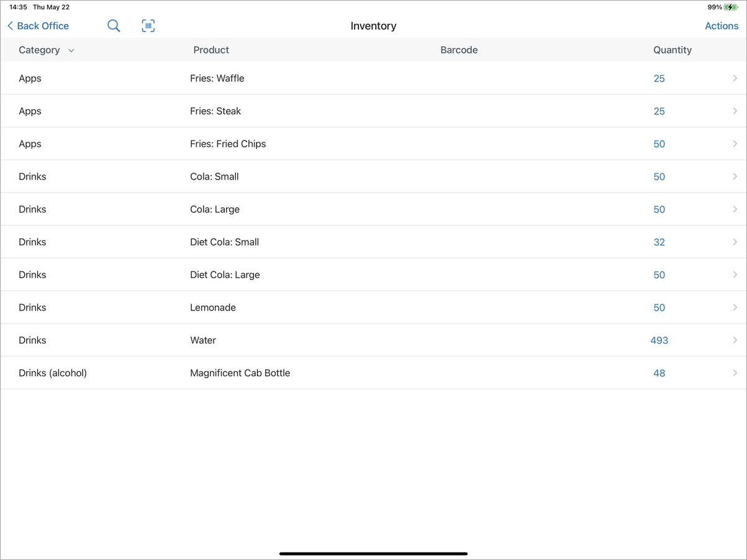
Task: Edit the quantity of Water
Action: pos(659,340)
